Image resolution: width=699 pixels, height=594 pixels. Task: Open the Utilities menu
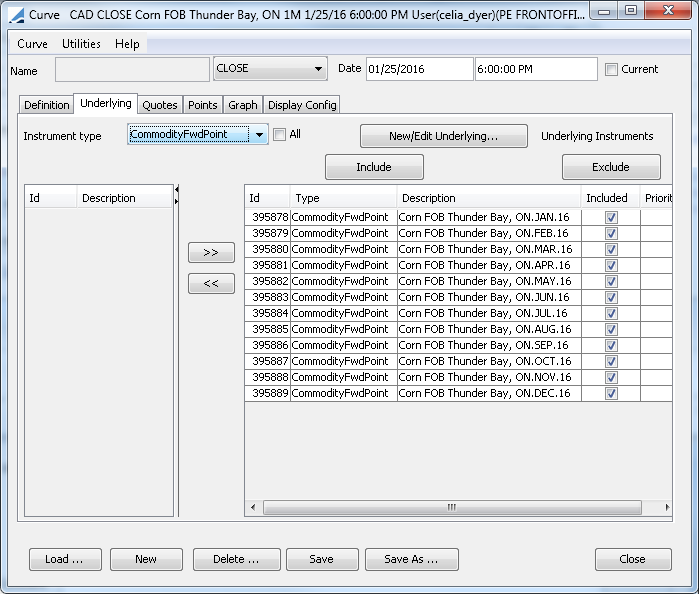click(81, 44)
